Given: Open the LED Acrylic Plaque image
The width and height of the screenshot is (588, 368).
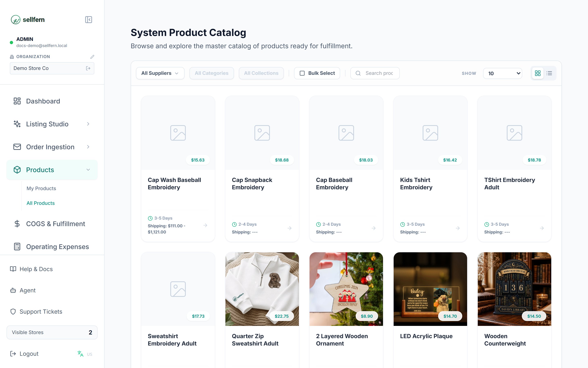Looking at the screenshot, I should click(430, 289).
